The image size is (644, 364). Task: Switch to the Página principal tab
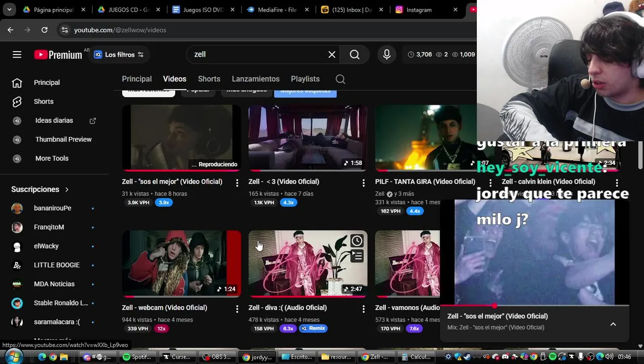point(54,10)
